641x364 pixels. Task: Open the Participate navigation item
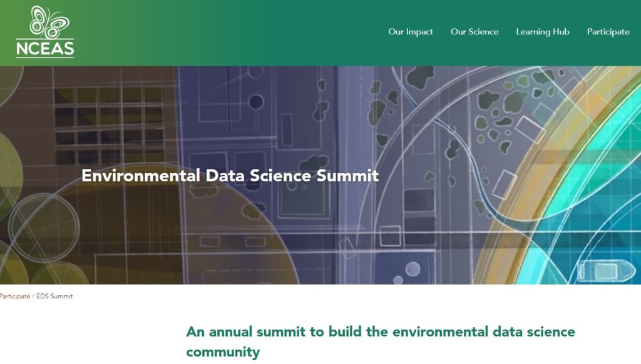click(608, 31)
